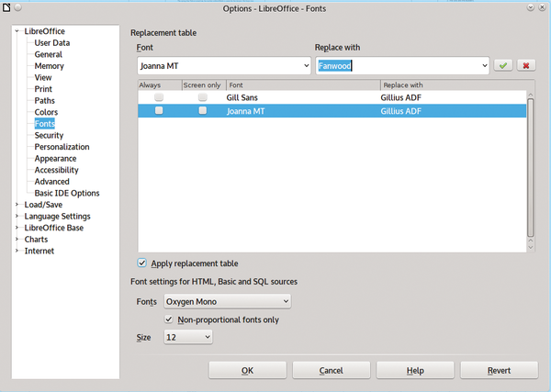Uncheck Apply replacement table checkbox
The image size is (551, 392).
[x=142, y=263]
